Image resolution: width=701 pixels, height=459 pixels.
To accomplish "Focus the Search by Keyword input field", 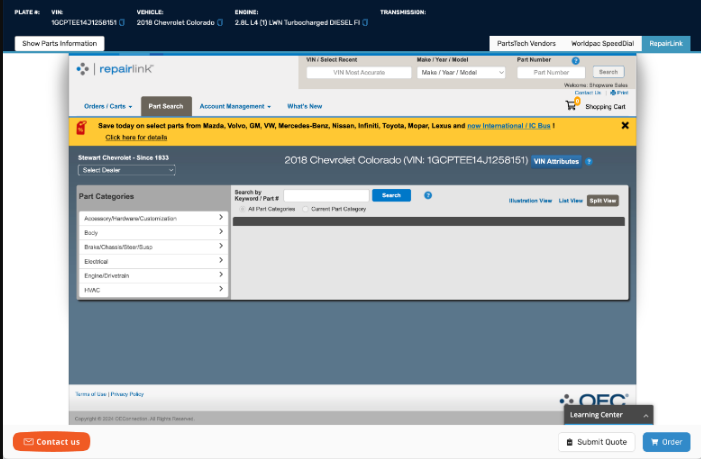I will coord(326,195).
